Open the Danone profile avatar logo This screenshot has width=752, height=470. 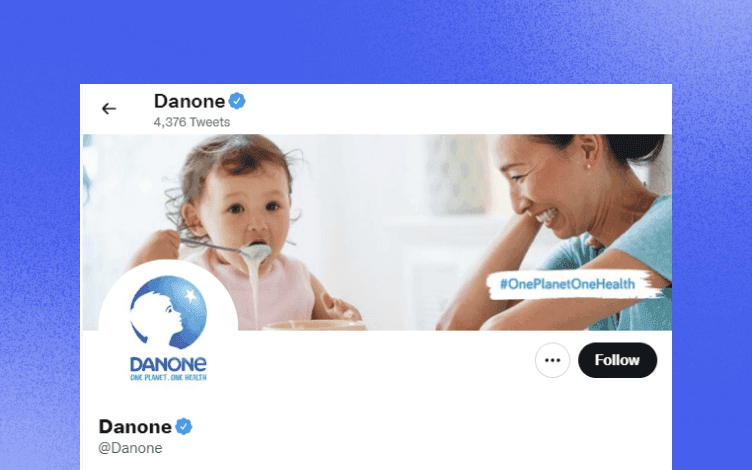(168, 329)
